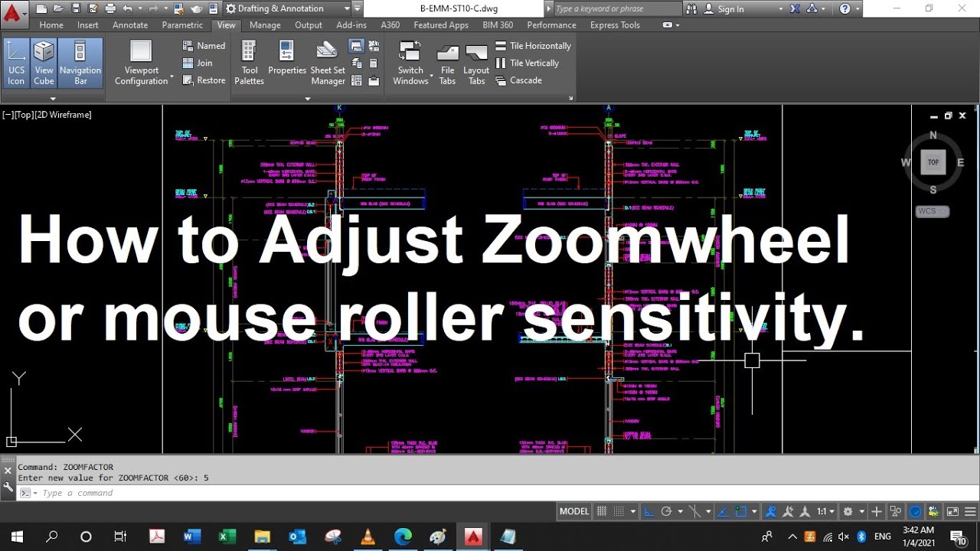The image size is (980, 551).
Task: Switch to the Home ribbon tab
Action: (x=51, y=24)
